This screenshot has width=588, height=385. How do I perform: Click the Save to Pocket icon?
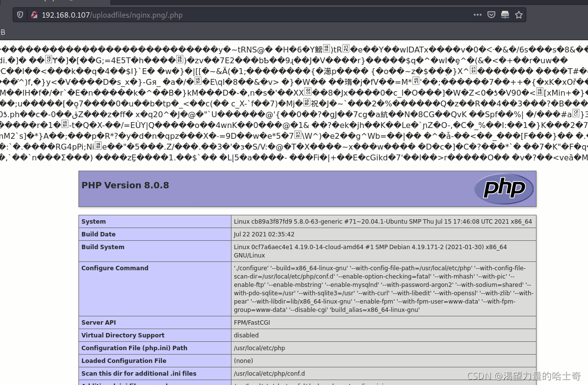(x=491, y=15)
